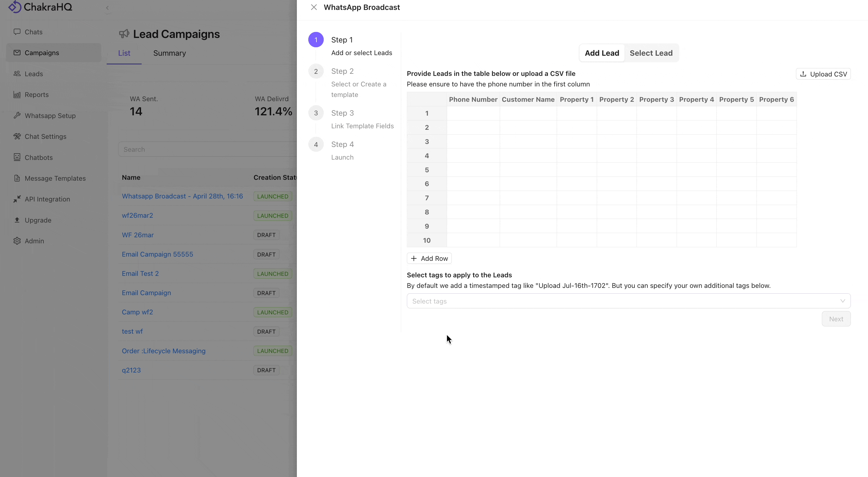Switch to the Summary tab
868x477 pixels.
coord(169,53)
